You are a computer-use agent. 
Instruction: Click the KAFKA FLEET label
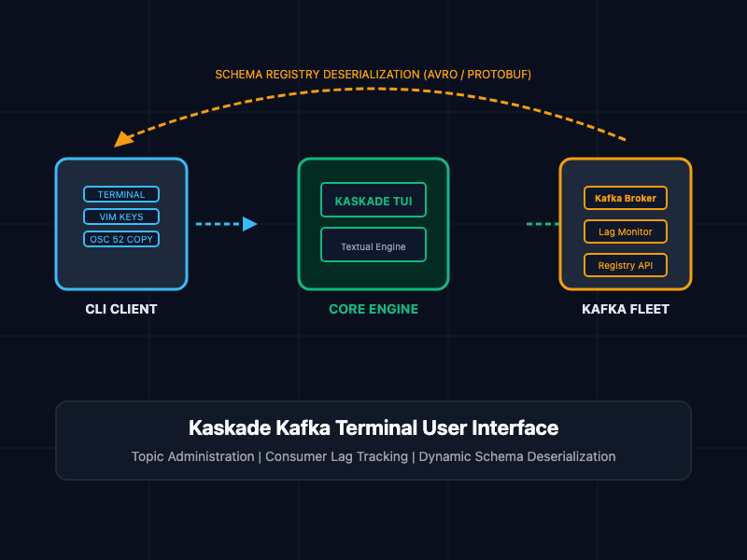[625, 309]
